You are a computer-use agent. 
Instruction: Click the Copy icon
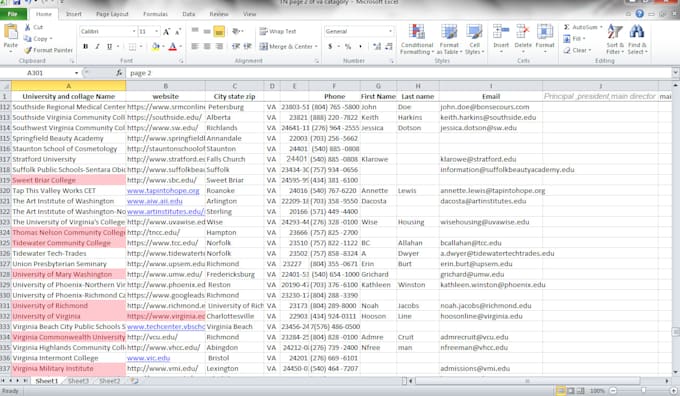click(x=28, y=39)
